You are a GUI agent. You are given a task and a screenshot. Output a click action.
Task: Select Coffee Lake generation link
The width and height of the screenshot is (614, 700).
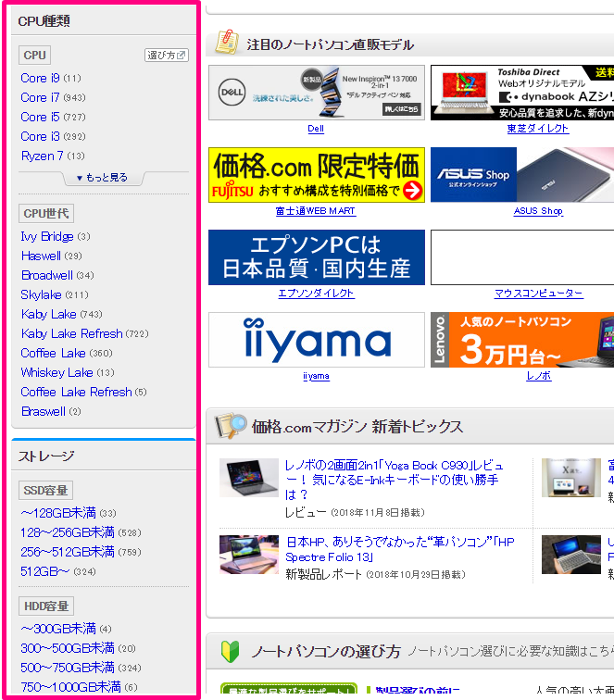tap(53, 353)
